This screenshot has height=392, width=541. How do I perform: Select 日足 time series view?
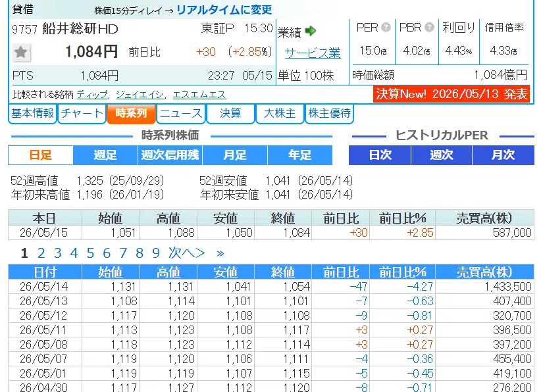[41, 155]
